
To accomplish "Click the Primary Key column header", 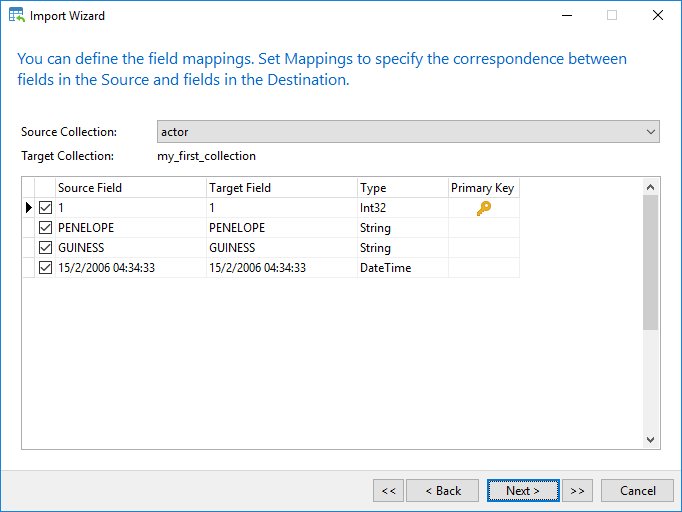I will (x=484, y=187).
